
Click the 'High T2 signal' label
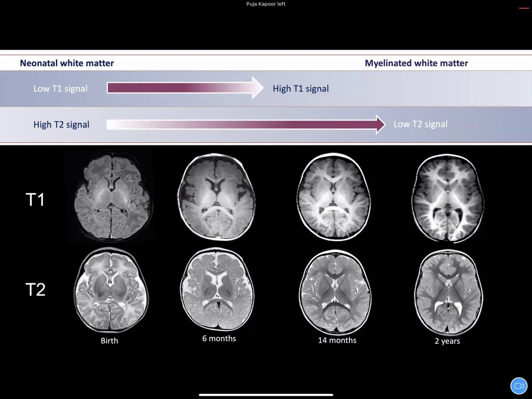click(x=61, y=124)
